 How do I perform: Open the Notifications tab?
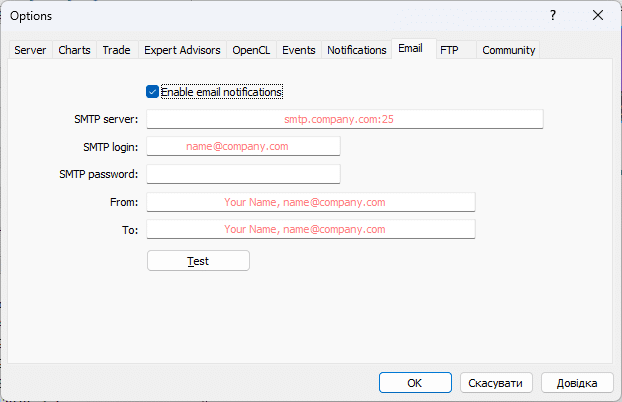coord(356,50)
